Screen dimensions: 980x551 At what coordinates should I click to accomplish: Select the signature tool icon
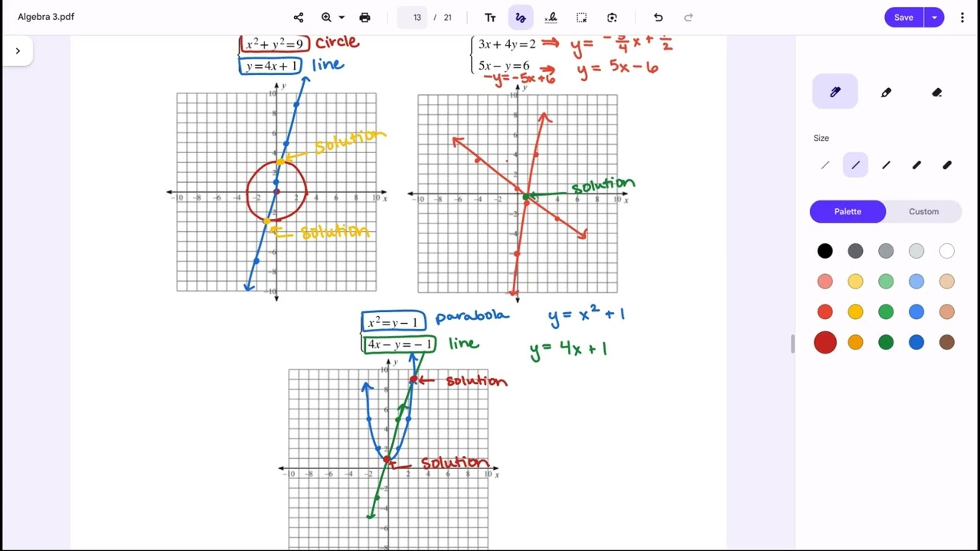(550, 17)
